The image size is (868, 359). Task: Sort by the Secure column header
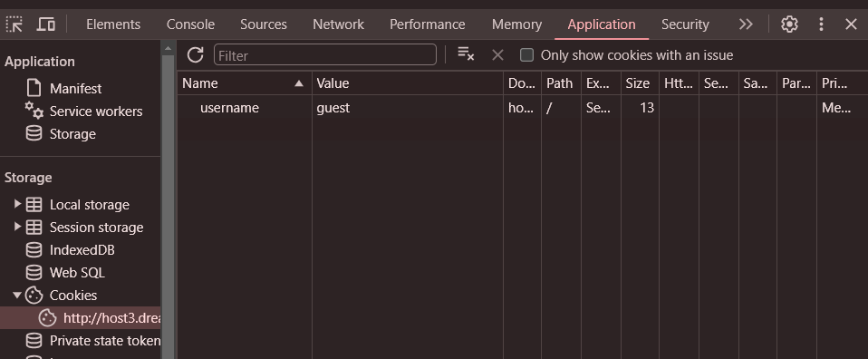(x=719, y=83)
